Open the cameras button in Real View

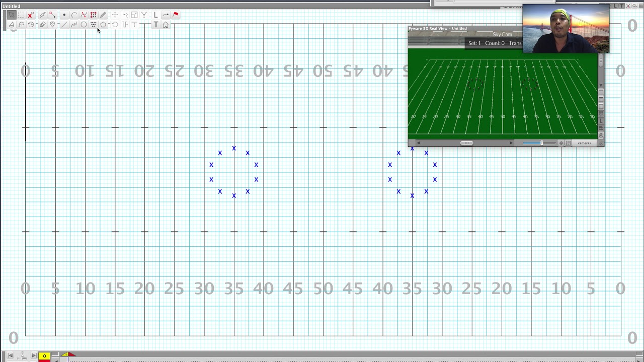coord(584,143)
